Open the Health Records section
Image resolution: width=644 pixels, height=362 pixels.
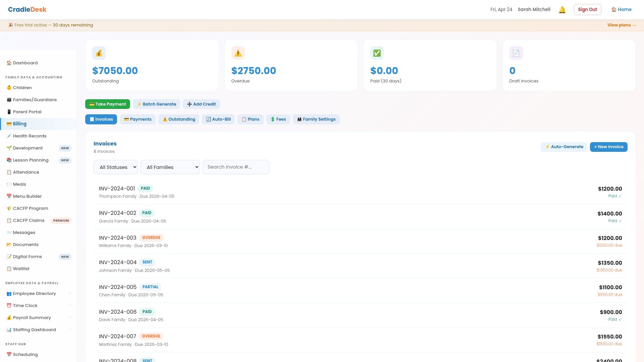click(30, 136)
